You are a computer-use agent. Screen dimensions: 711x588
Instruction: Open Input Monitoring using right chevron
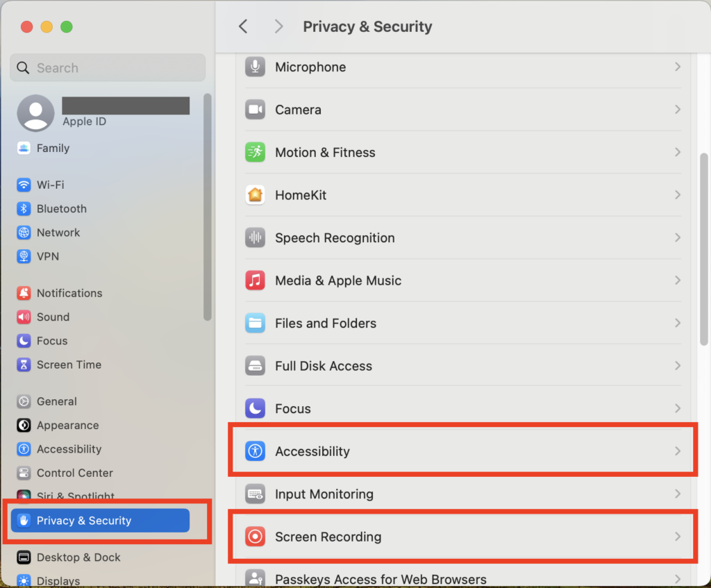[678, 494]
